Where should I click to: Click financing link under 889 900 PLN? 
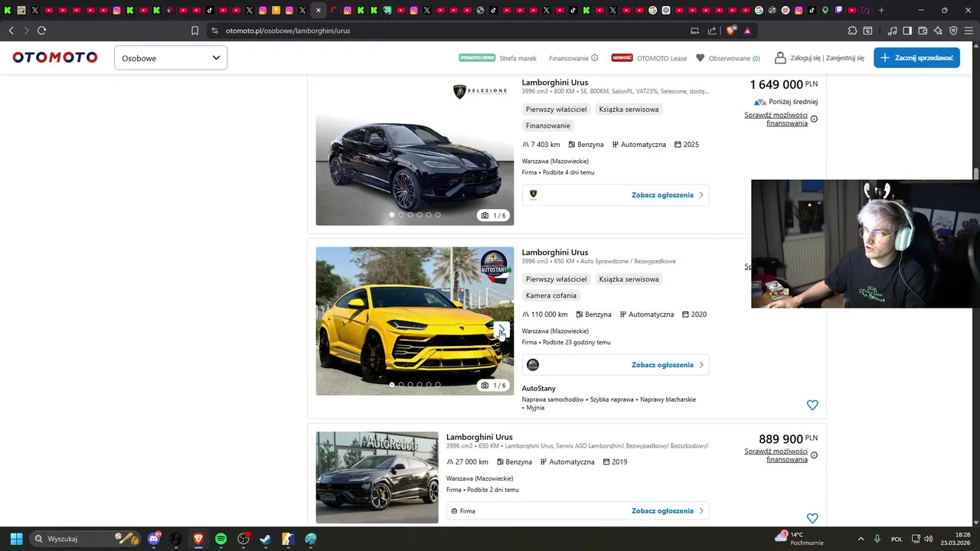776,455
